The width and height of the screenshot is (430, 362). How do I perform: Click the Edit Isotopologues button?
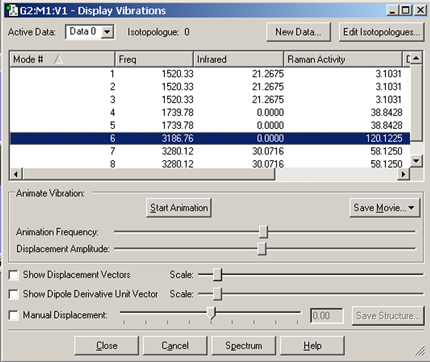382,32
